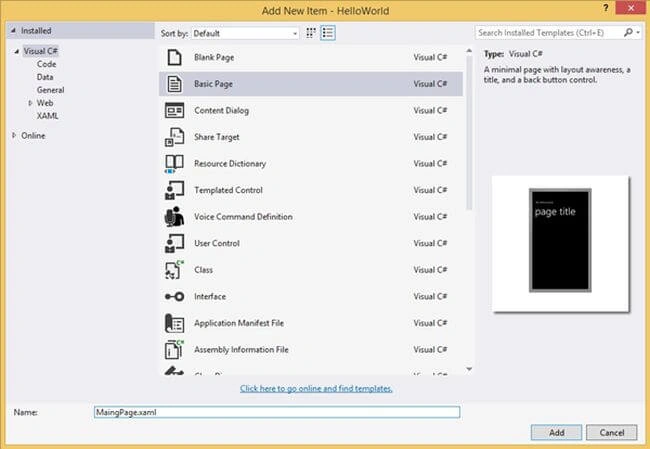Click the Cancel button
The height and width of the screenshot is (449, 650).
pos(611,432)
